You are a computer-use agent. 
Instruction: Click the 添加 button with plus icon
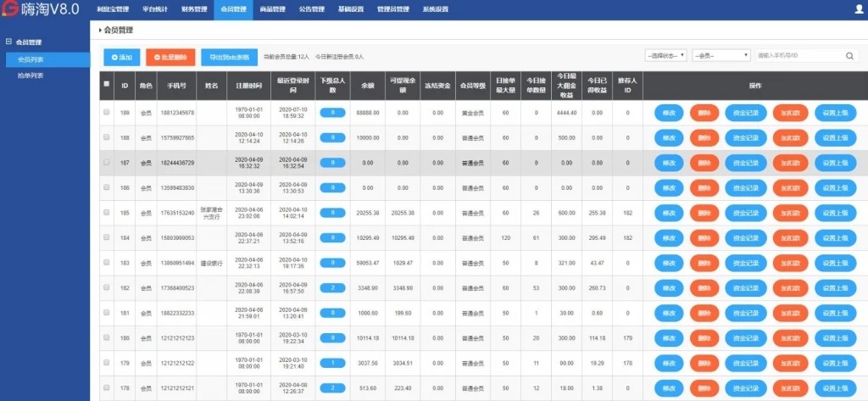pos(121,57)
